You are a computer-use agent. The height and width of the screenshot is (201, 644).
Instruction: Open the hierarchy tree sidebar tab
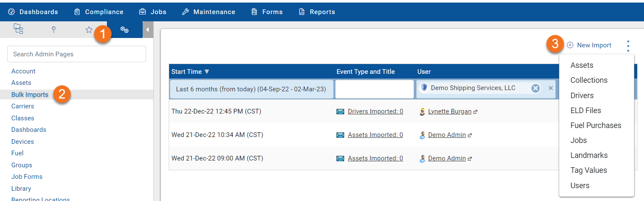18,29
